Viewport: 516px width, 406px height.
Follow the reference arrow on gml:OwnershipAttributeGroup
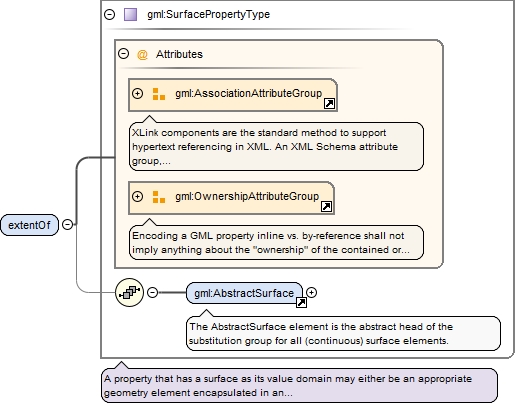[326, 207]
